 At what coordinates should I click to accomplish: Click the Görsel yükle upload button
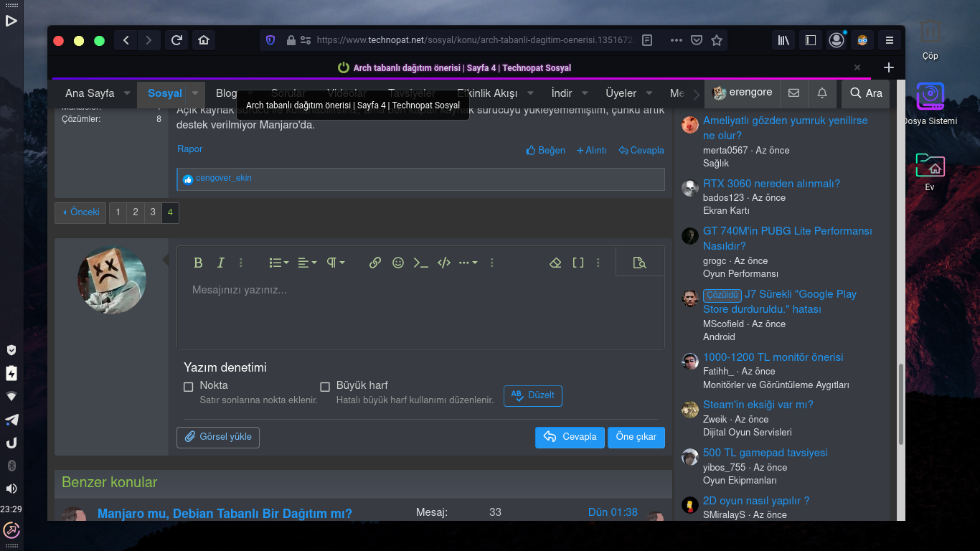pyautogui.click(x=218, y=437)
